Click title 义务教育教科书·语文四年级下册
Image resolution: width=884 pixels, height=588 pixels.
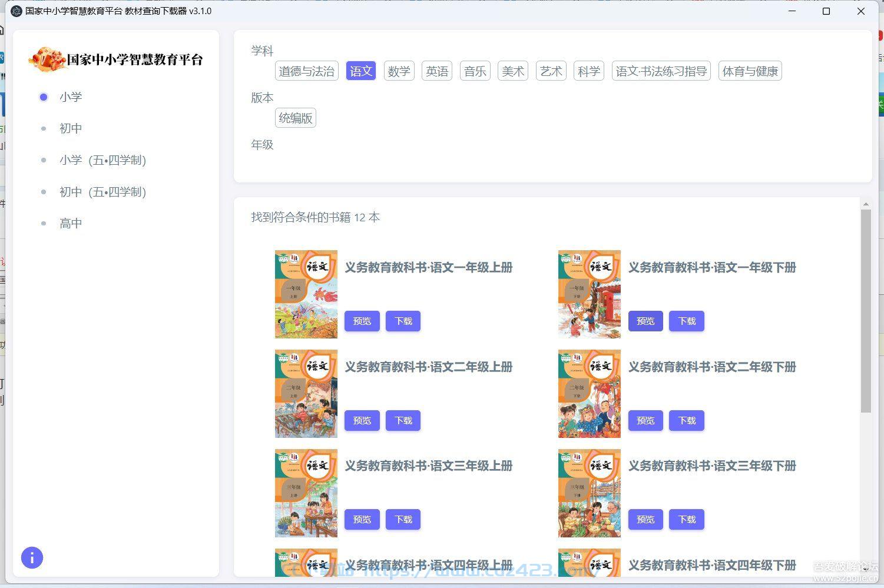tap(712, 565)
